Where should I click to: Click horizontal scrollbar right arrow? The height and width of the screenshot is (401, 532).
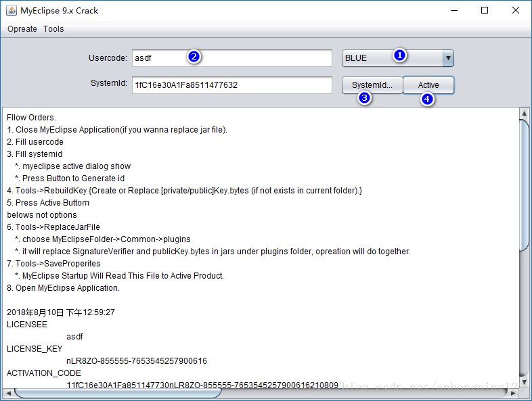click(513, 393)
